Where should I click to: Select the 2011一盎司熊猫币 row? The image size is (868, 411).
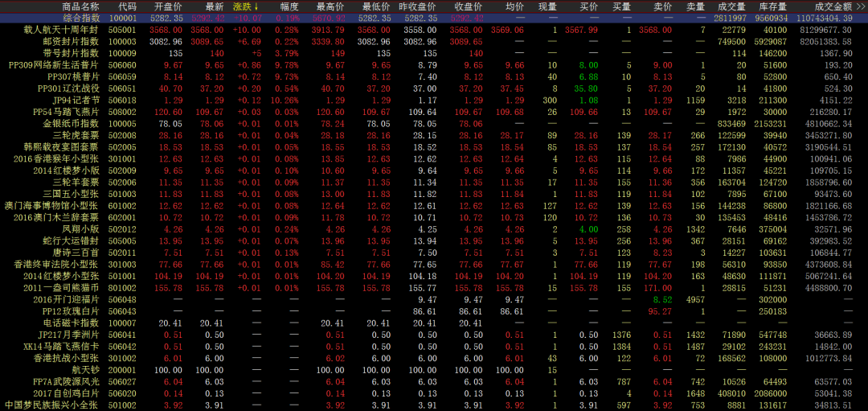click(x=434, y=288)
